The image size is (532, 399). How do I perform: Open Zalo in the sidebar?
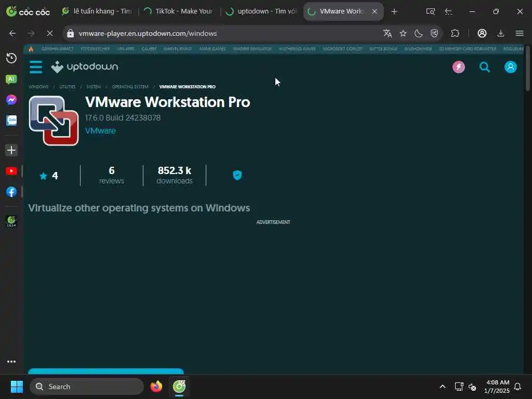(x=11, y=120)
